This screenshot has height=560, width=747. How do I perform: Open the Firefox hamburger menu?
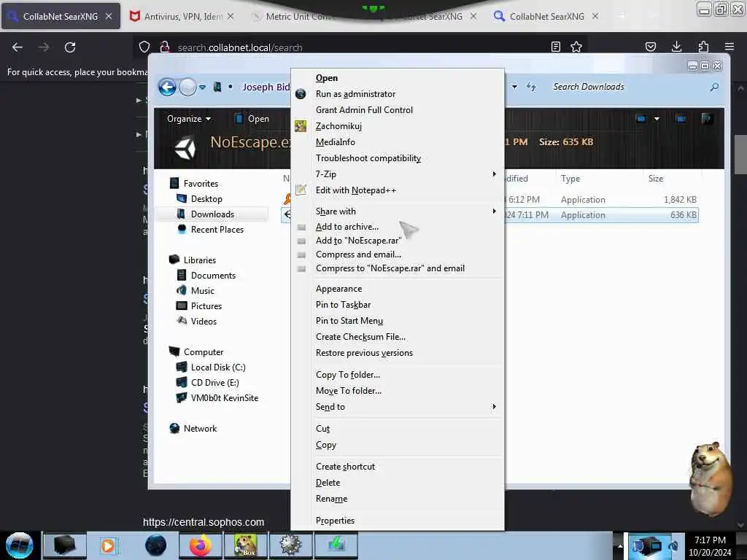click(729, 47)
